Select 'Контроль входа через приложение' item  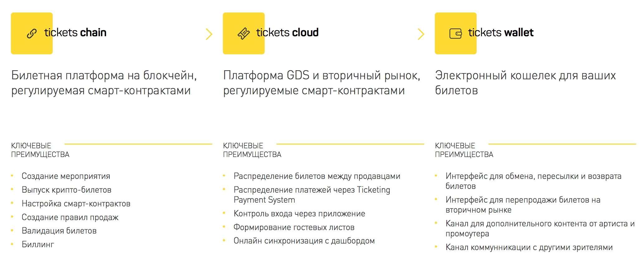point(299,214)
